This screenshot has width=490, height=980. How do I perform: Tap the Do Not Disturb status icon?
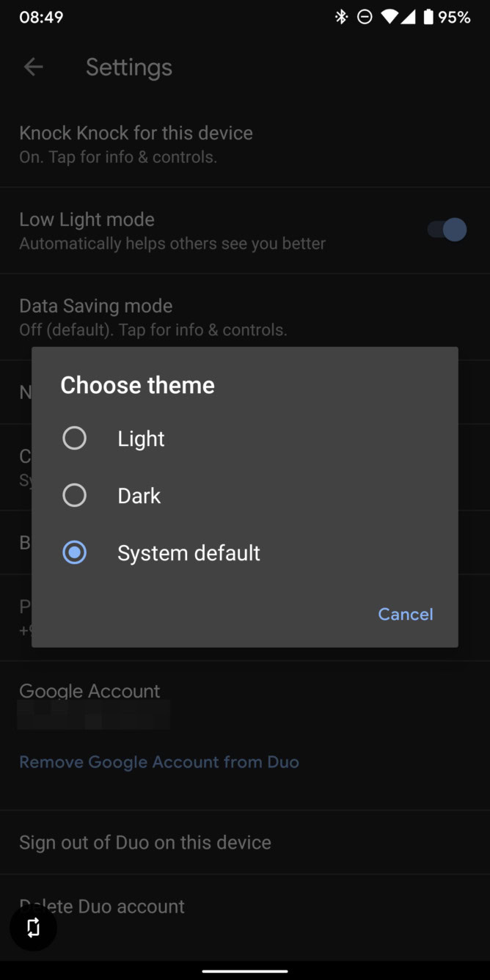point(365,17)
